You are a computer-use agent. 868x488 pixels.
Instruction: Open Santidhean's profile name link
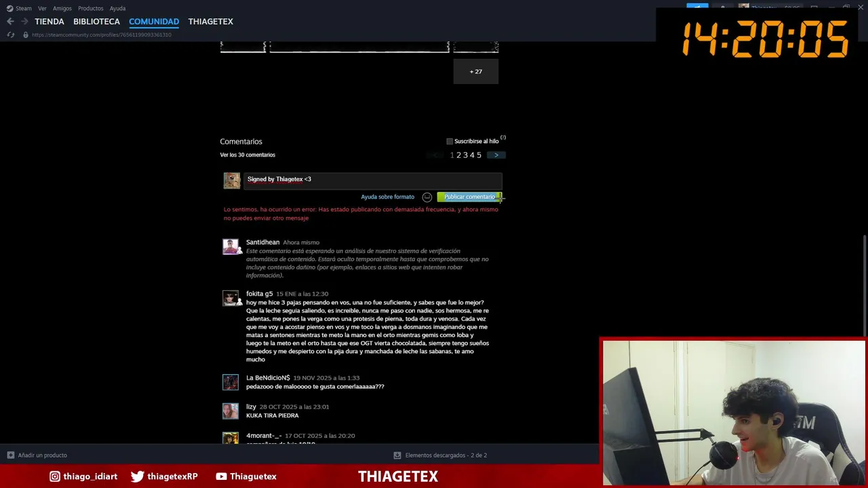[262, 242]
